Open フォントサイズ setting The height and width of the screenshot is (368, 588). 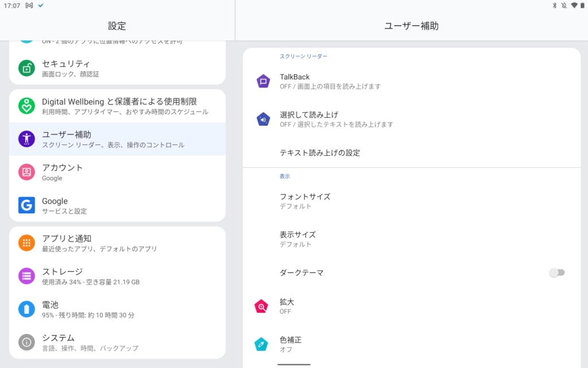[305, 201]
